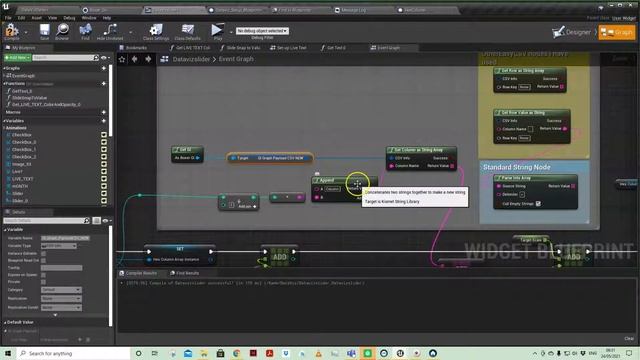Click the Add New button
This screenshot has height=360, width=640.
[x=17, y=58]
